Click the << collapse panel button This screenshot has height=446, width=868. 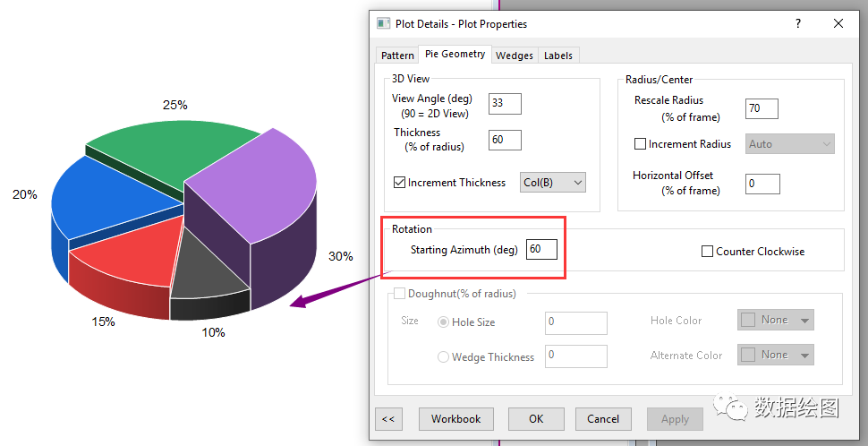coord(388,419)
